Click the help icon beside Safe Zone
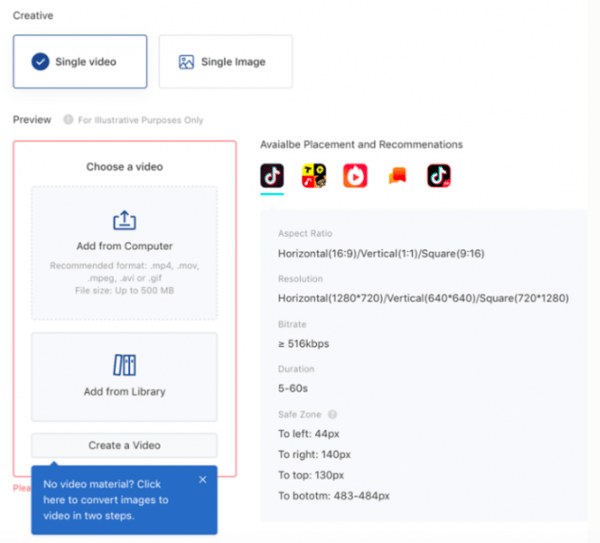Screen dimensions: 600x543 pos(332,414)
